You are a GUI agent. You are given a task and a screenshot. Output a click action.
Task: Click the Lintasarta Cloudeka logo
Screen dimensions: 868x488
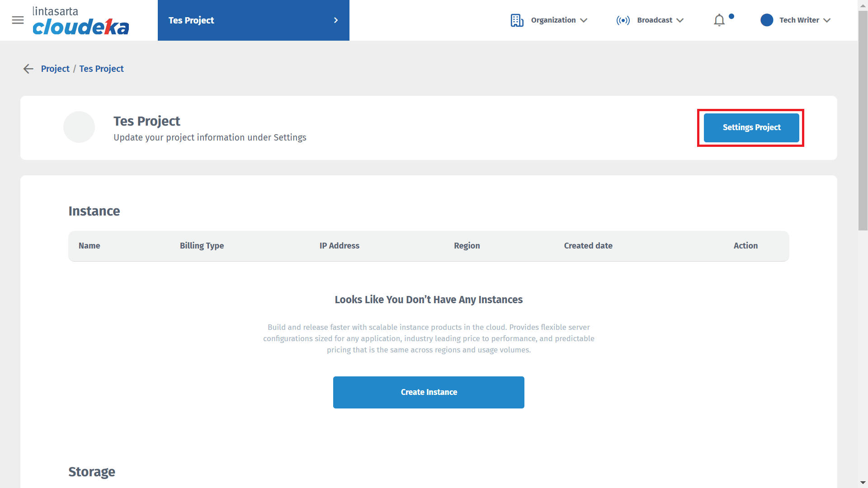pos(80,21)
